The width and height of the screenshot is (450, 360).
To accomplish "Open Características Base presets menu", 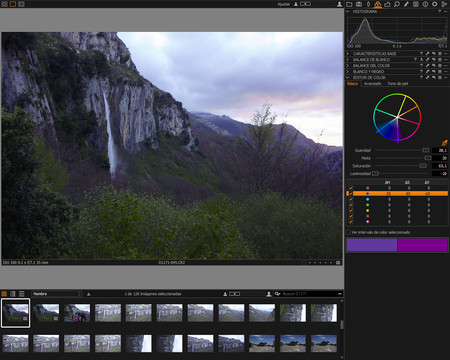I will [x=440, y=53].
